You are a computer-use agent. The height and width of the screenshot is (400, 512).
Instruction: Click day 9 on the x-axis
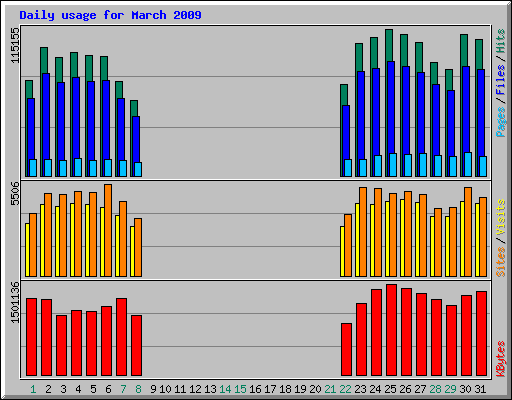(x=153, y=389)
